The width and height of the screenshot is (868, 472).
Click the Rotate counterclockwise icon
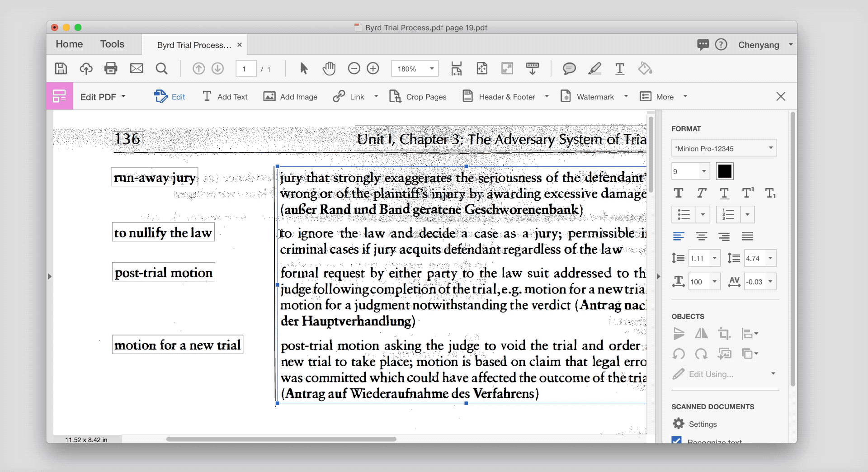pos(679,354)
